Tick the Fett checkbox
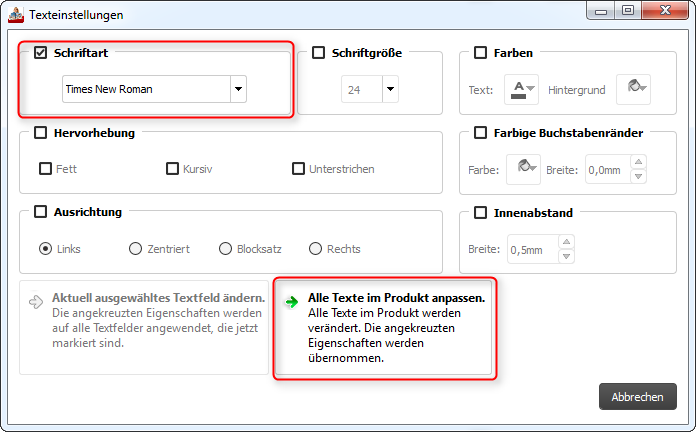 tap(45, 169)
